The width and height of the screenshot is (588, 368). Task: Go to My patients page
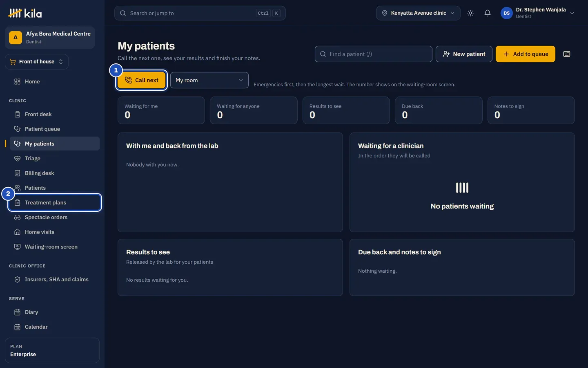(55, 144)
